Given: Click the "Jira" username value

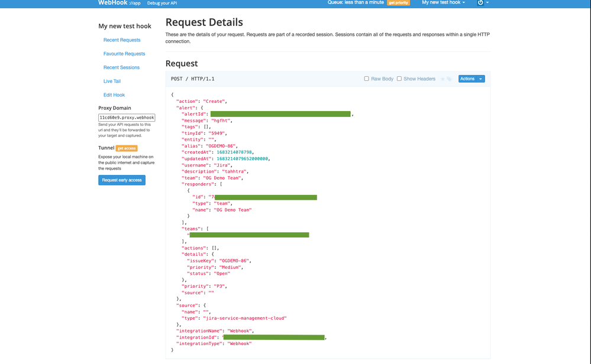Looking at the screenshot, I should pos(222,165).
